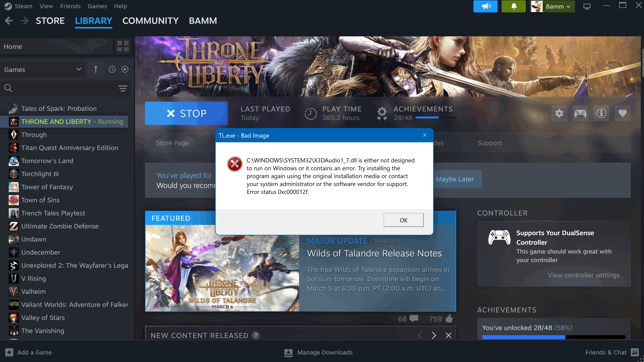Dismiss the New Content Released panel
Image resolution: width=644 pixels, height=362 pixels.
(448, 335)
